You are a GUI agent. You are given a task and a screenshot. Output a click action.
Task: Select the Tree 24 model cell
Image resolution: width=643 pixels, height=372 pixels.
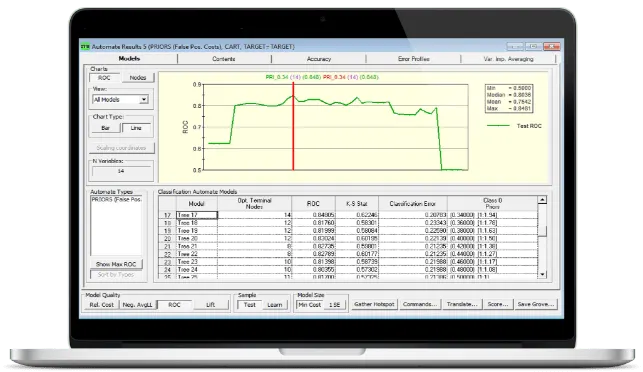pos(197,269)
